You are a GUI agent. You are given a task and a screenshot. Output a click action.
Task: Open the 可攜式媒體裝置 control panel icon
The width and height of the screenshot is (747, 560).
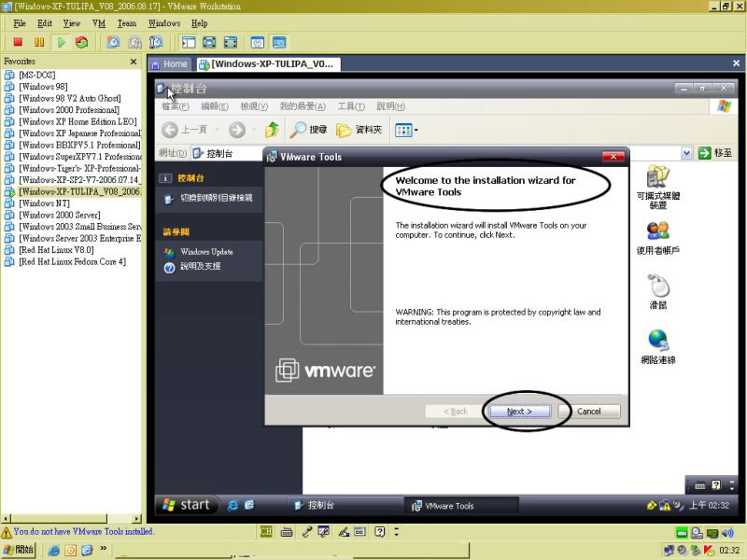tap(658, 188)
